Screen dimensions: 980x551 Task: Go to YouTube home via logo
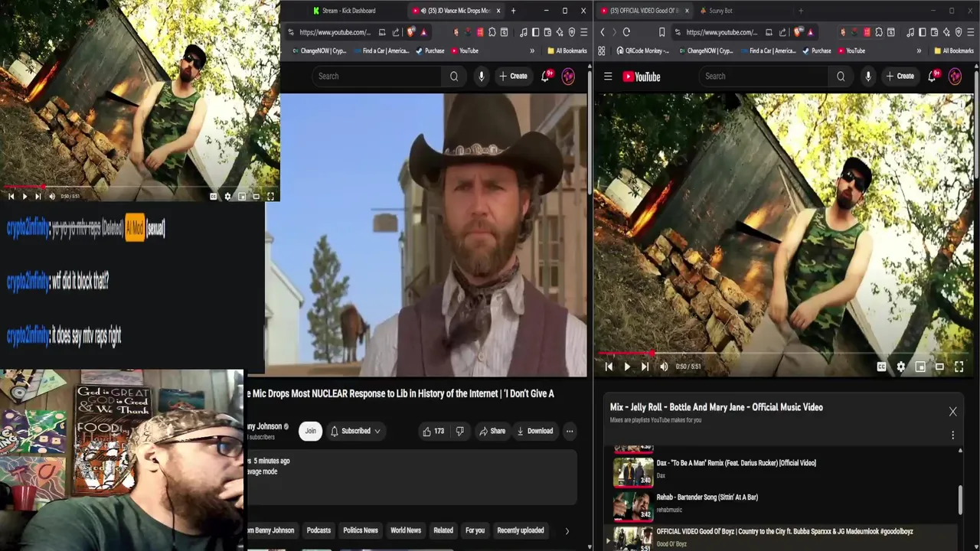coord(642,77)
